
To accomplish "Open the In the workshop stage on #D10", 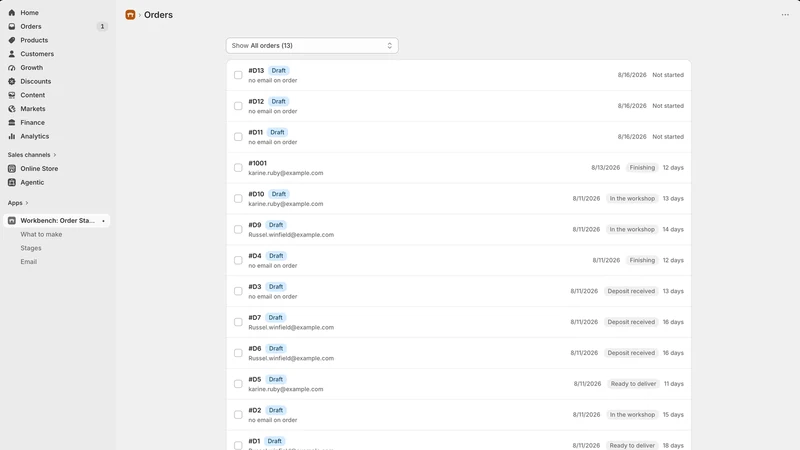I will [632, 198].
